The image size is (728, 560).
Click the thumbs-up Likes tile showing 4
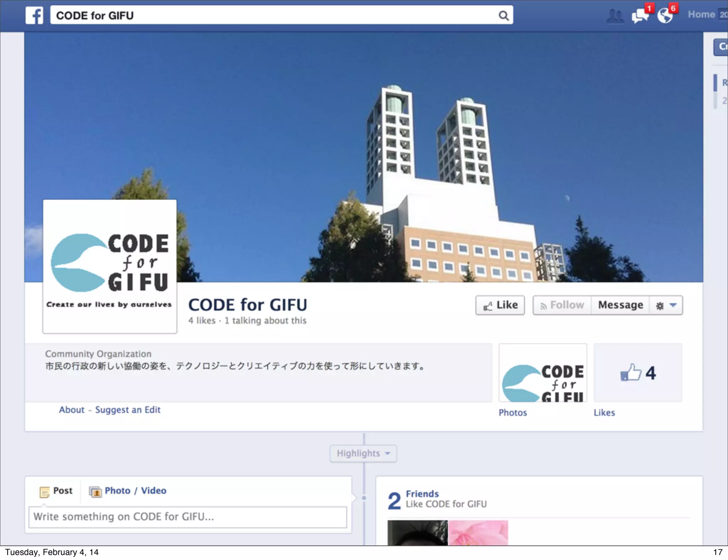tap(638, 373)
